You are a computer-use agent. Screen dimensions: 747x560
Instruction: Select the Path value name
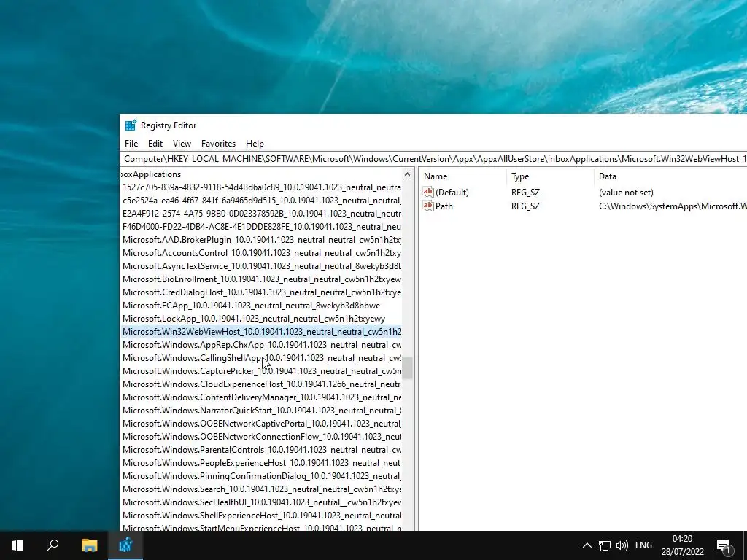(x=444, y=206)
